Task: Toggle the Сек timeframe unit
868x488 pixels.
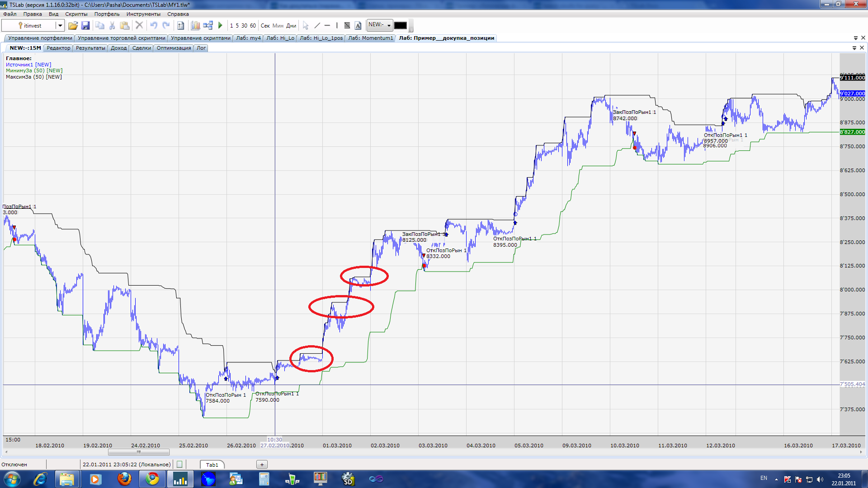Action: [265, 26]
